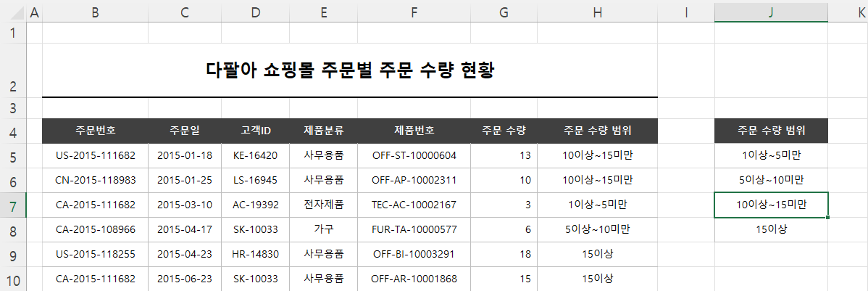868x291 pixels.
Task: Select quantity cell '3' in row 7
Action: (504, 205)
